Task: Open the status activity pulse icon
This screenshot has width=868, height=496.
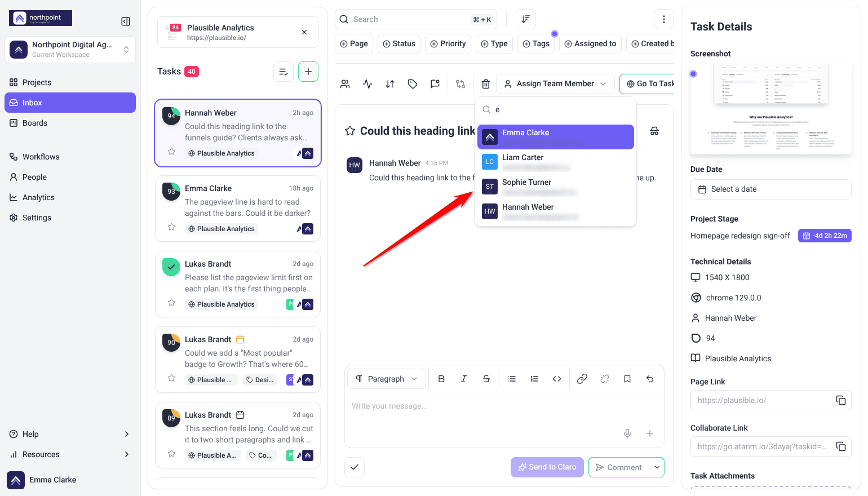Action: tap(367, 84)
